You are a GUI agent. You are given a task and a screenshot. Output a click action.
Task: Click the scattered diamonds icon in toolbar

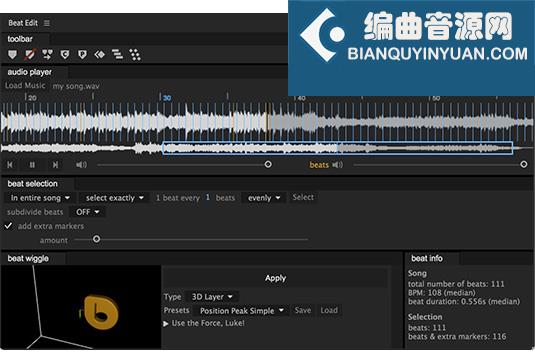pos(135,55)
